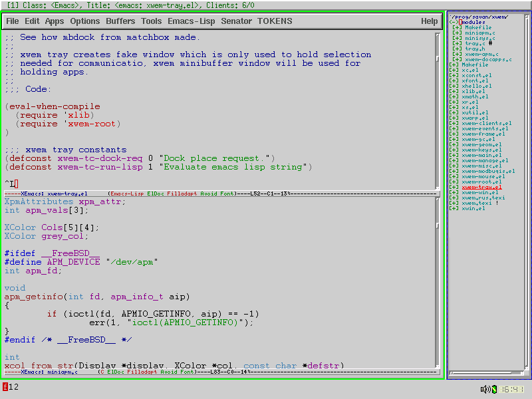Open the Emacs-Lisp menu
Screen dimensions: 532x399
click(191, 21)
